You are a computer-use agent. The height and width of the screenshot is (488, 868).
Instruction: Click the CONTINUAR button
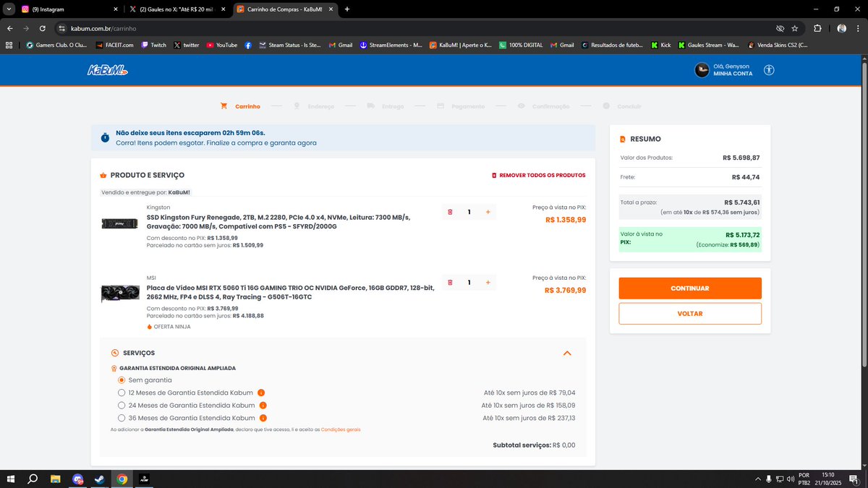coord(690,288)
